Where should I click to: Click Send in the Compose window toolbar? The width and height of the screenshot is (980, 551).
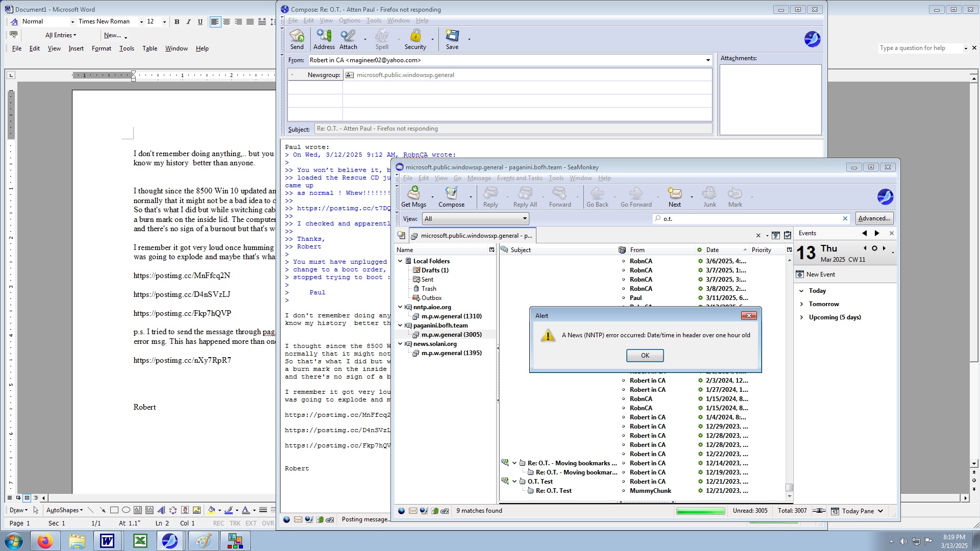[x=297, y=39]
